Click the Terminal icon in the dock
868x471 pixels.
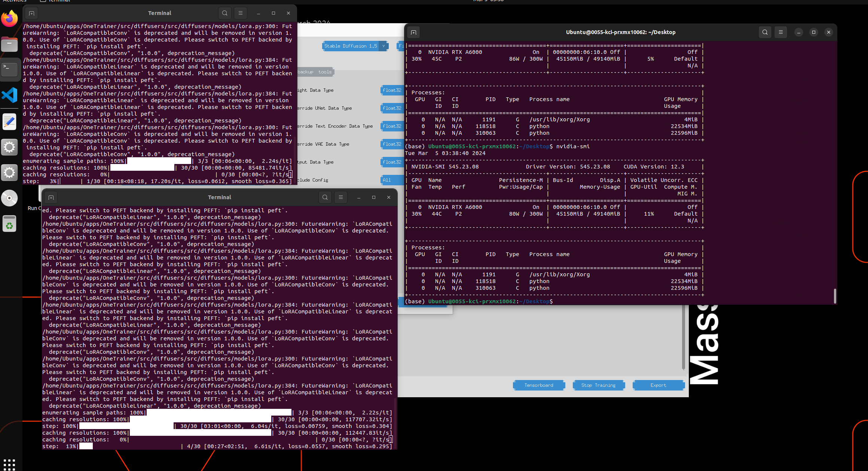click(x=10, y=69)
